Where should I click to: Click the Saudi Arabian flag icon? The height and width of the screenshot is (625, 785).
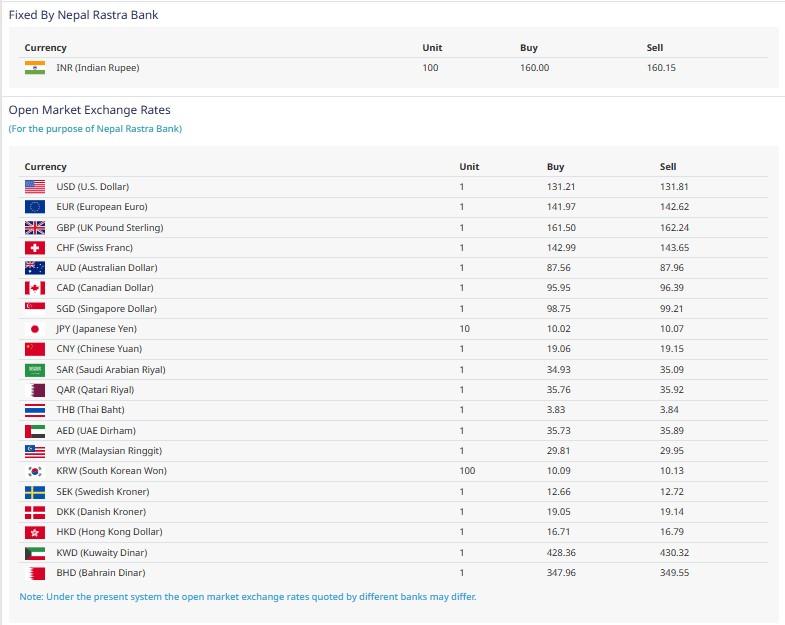[35, 370]
